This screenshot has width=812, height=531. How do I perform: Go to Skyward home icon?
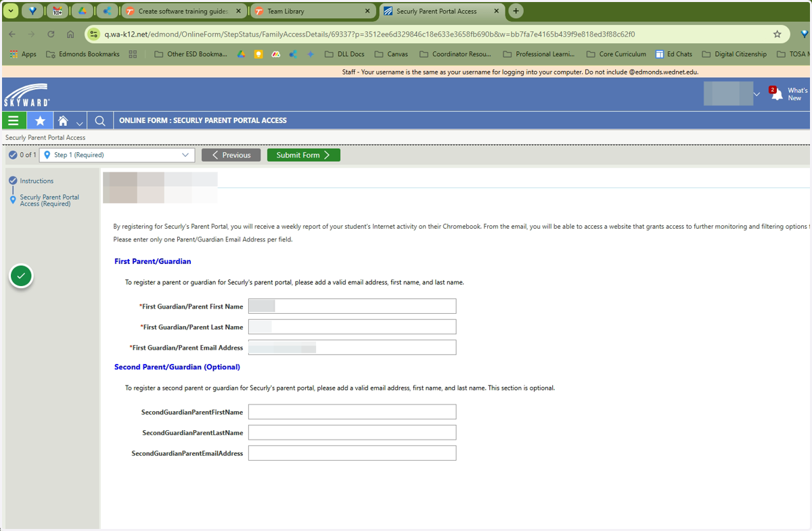point(63,120)
